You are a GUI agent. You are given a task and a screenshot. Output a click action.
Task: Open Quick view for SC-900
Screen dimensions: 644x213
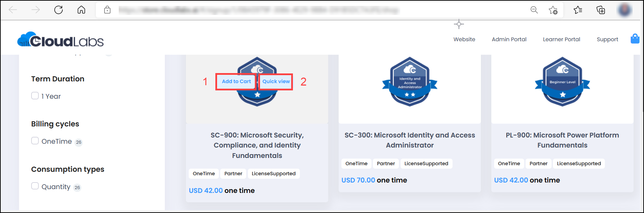[276, 81]
